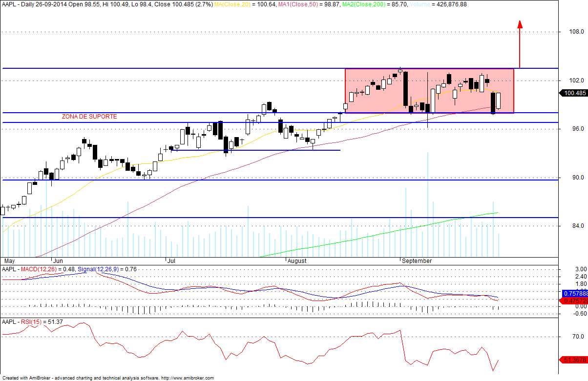Select the red 51.3678 RSI value marker
The height and width of the screenshot is (381, 588).
point(573,360)
